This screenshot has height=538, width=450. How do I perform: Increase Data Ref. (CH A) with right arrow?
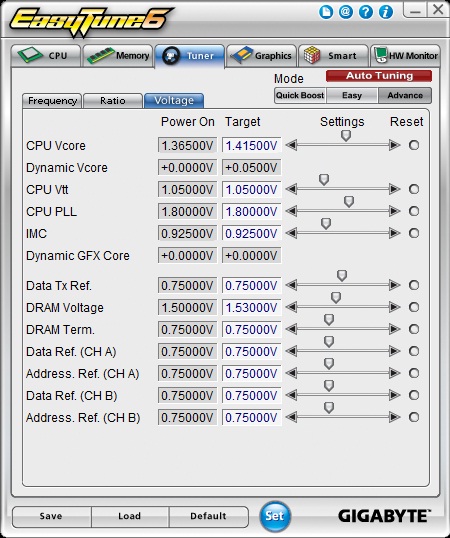click(x=395, y=351)
